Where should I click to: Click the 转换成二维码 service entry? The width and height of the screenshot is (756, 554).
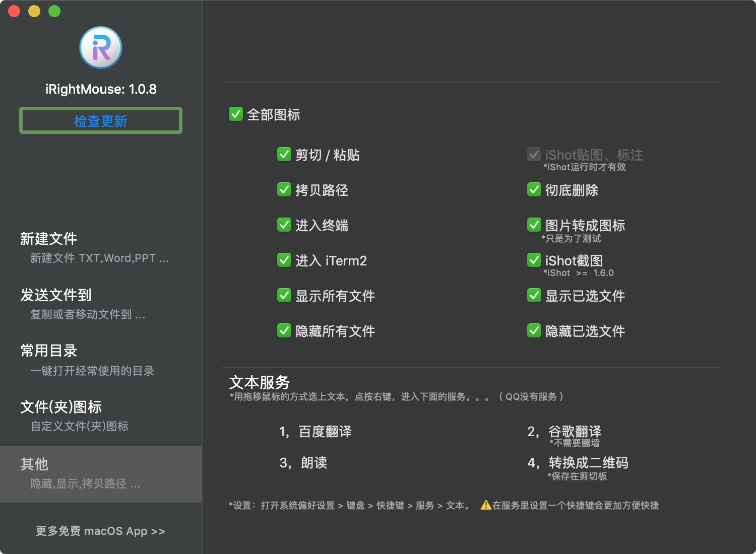point(578,463)
